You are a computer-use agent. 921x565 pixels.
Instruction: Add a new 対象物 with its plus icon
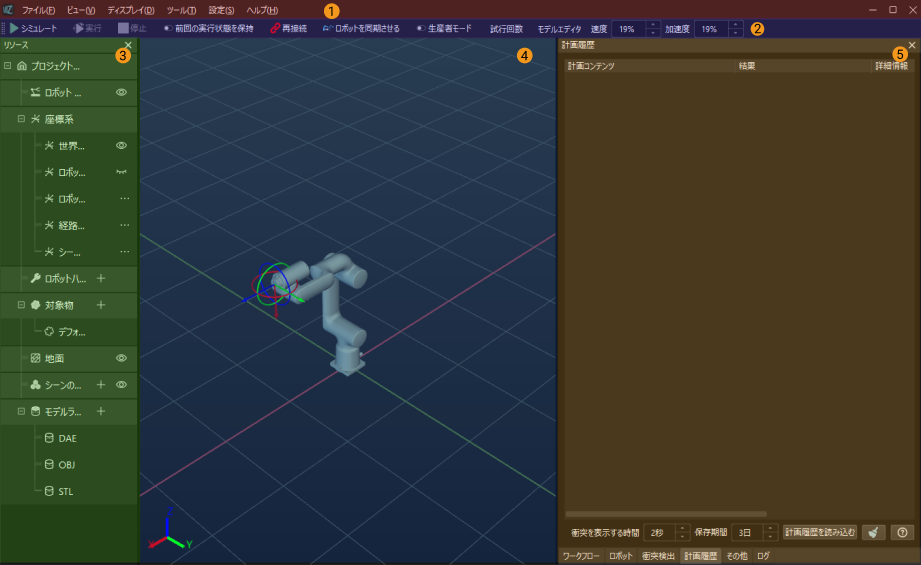pyautogui.click(x=101, y=305)
